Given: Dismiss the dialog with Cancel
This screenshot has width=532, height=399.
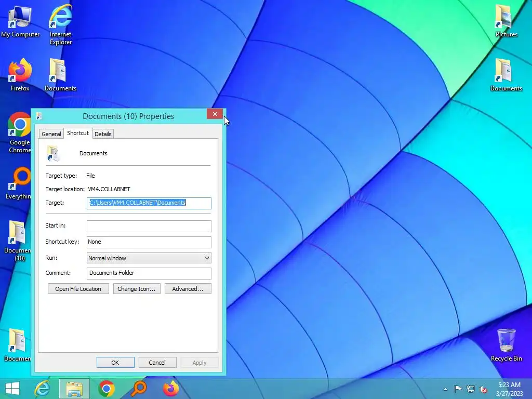Looking at the screenshot, I should (x=157, y=362).
